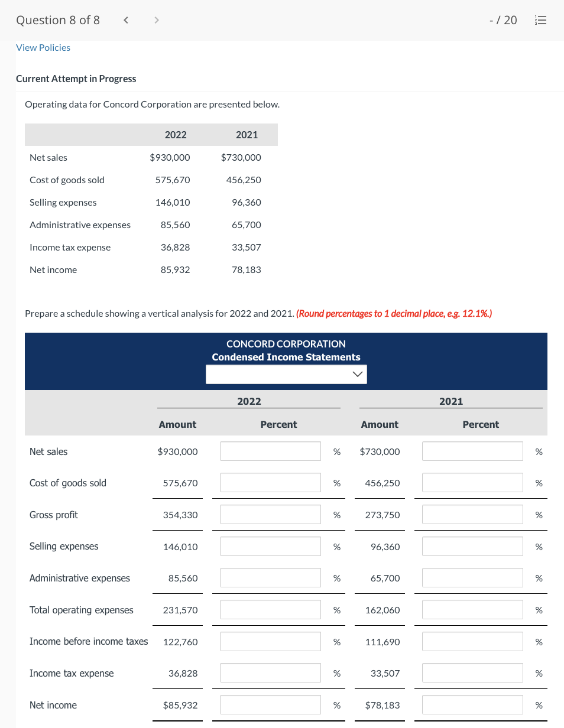564x728 pixels.
Task: Click the Cost of goods sold 2022 percent field
Action: click(270, 482)
